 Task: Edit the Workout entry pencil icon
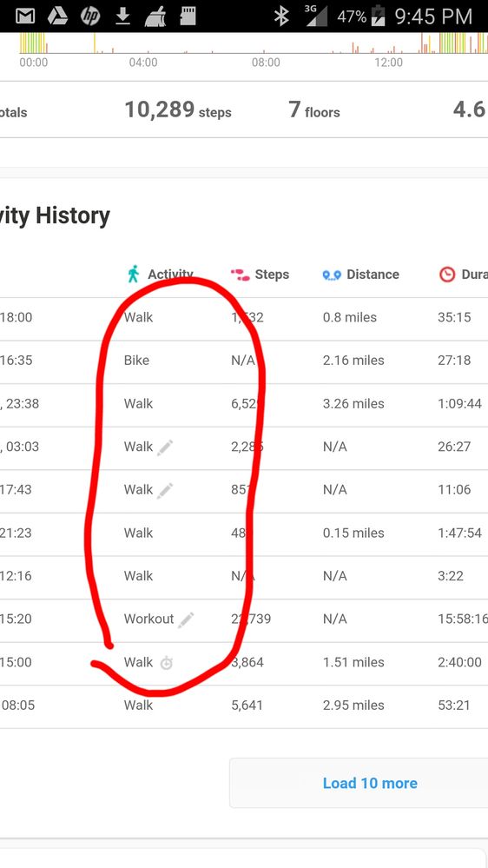[x=186, y=620]
